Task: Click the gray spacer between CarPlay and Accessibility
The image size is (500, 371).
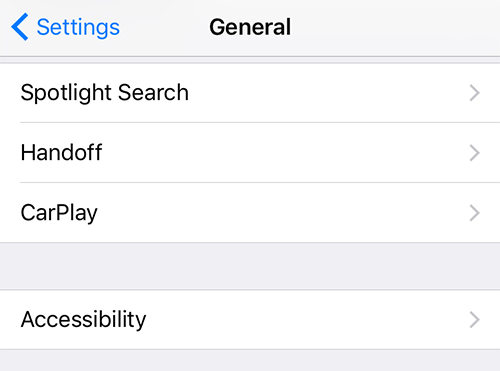Action: 250,266
